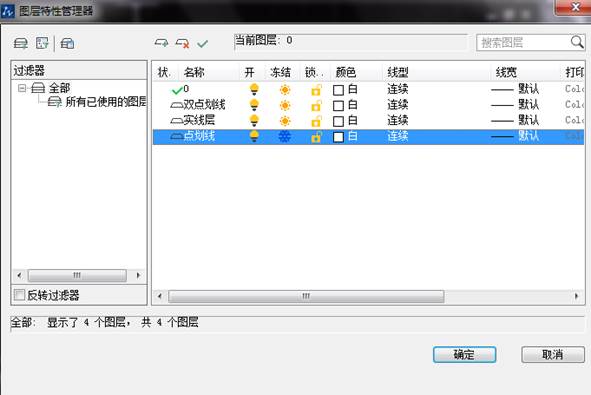Viewport: 591px width, 395px height.
Task: Click the filter panel horizontal scrollbar thumb
Action: (x=77, y=276)
